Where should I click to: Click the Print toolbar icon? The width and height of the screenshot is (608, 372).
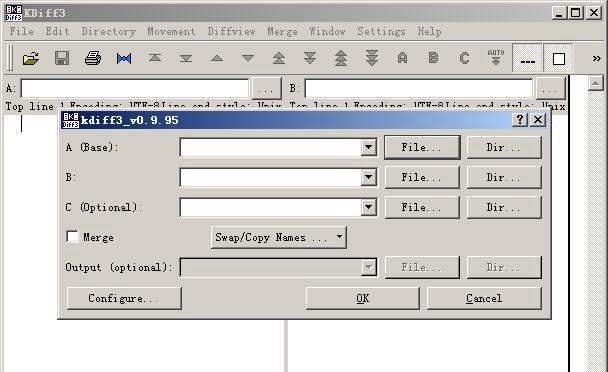click(93, 59)
